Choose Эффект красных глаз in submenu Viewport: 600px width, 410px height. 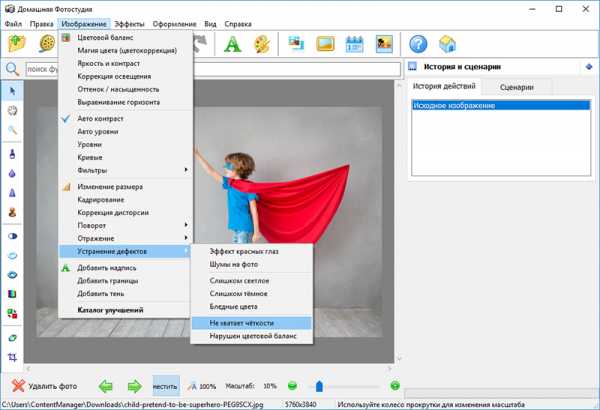pyautogui.click(x=251, y=252)
